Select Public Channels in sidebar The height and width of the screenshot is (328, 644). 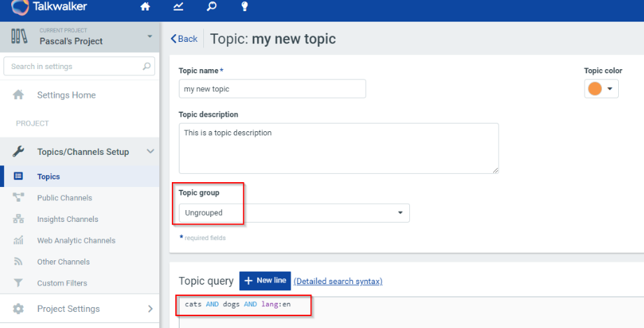click(64, 198)
